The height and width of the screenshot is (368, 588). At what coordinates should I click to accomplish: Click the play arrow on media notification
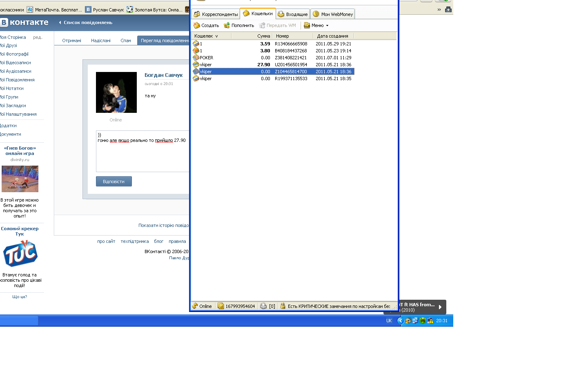440,307
